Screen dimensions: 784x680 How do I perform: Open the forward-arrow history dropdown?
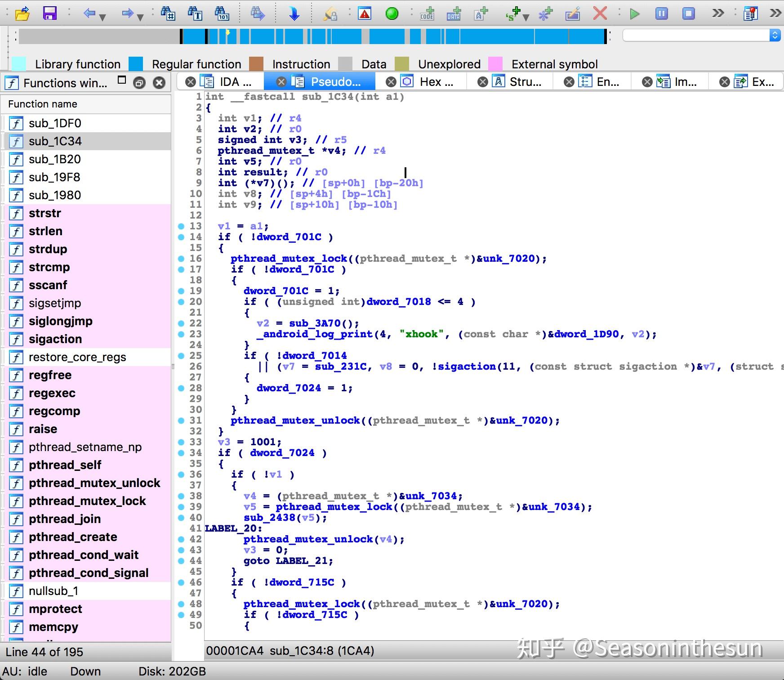coord(140,17)
